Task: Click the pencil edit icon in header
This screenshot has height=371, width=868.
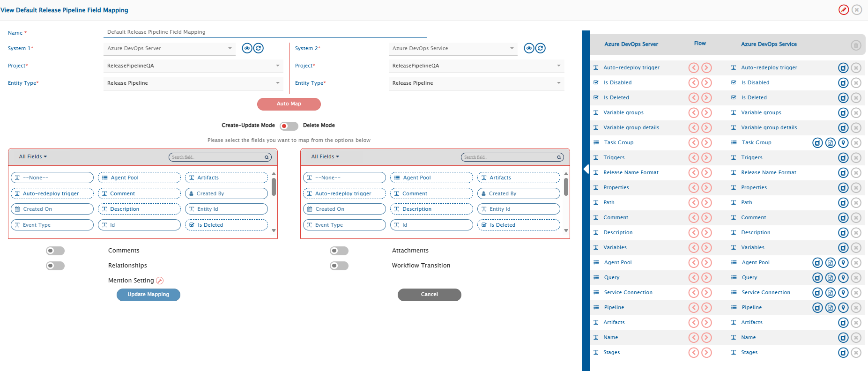Action: 843,10
